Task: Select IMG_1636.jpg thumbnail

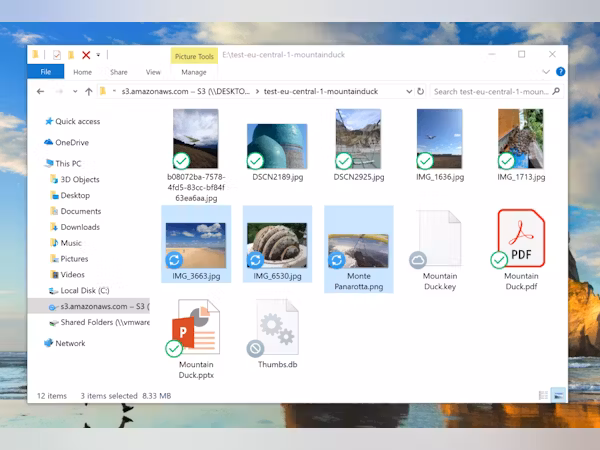Action: (440, 139)
